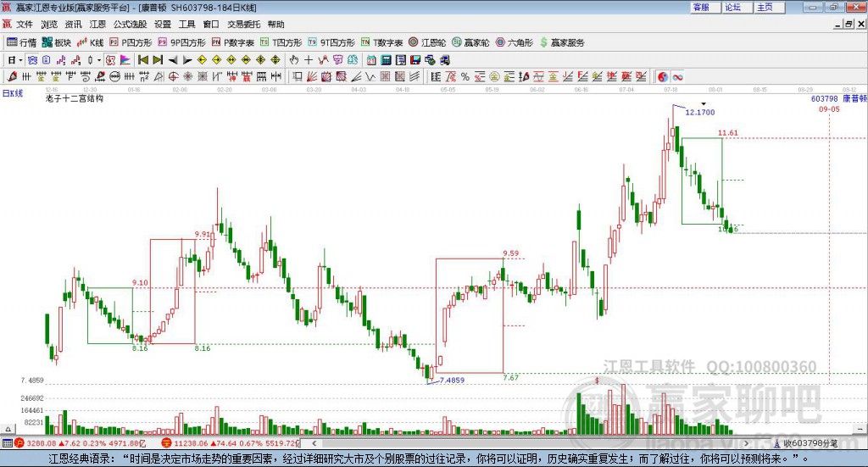Click the blue chain-link icon left of calendar
Image resolution: width=868 pixels, height=467 pixels.
coord(353,60)
